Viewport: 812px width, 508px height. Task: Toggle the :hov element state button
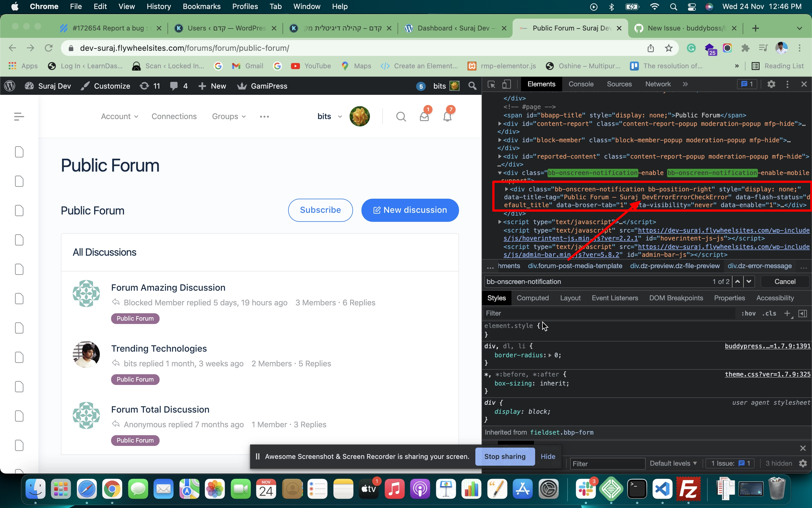[748, 313]
